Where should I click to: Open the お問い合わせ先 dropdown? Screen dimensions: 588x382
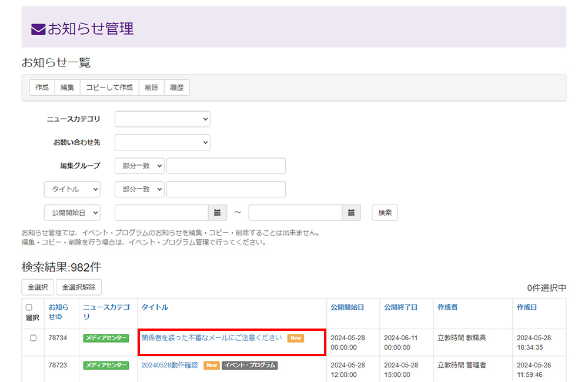(x=162, y=142)
